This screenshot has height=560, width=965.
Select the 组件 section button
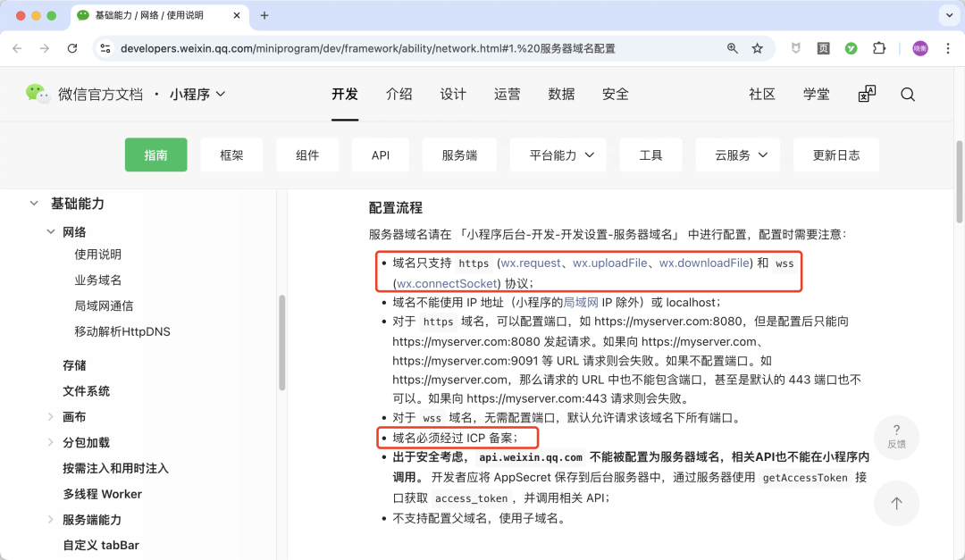[x=307, y=155]
